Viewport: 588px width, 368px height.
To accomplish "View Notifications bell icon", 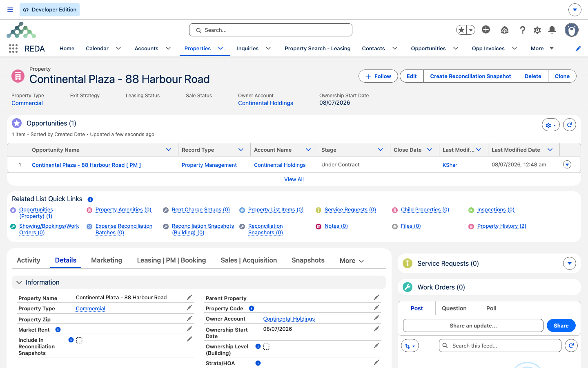I will tap(552, 30).
